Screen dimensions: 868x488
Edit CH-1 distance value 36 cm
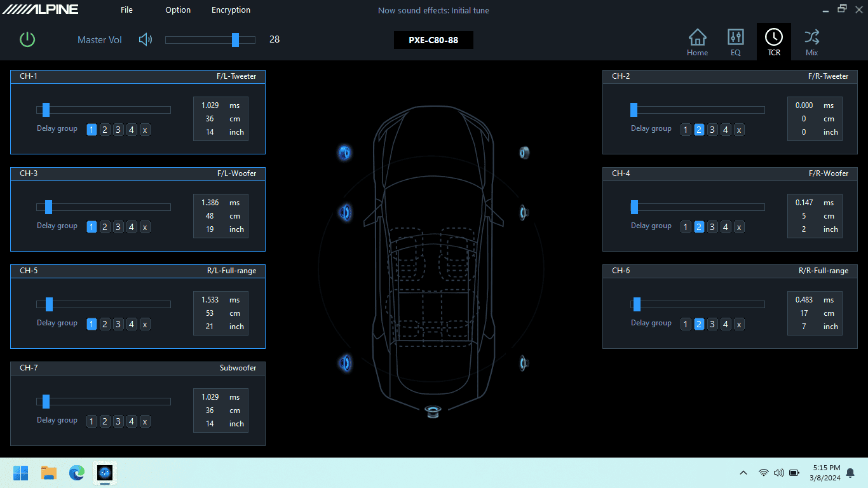(210, 119)
